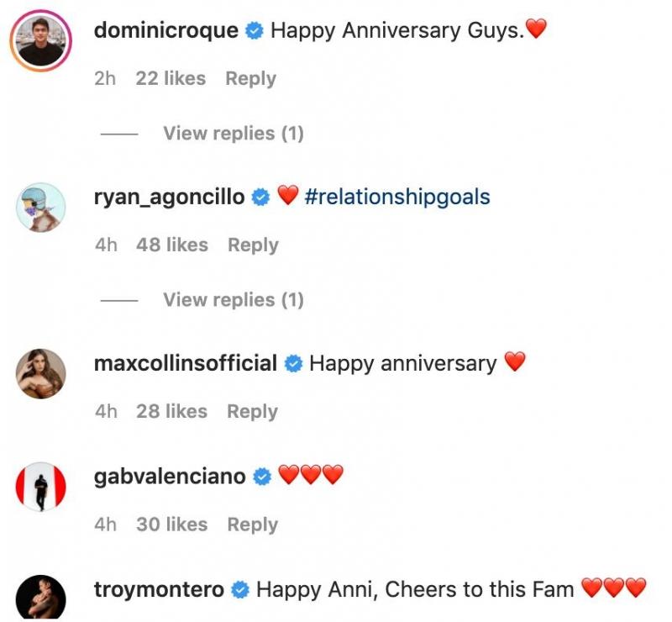Open the dominicroque username link
Image resolution: width=672 pixels, height=622 pixels.
click(165, 32)
